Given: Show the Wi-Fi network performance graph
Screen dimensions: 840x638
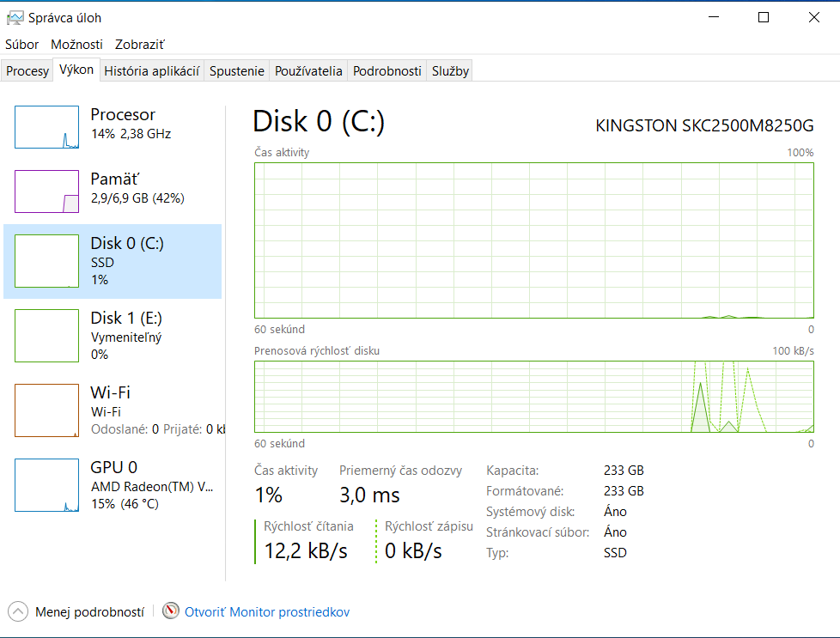Looking at the screenshot, I should click(46, 410).
